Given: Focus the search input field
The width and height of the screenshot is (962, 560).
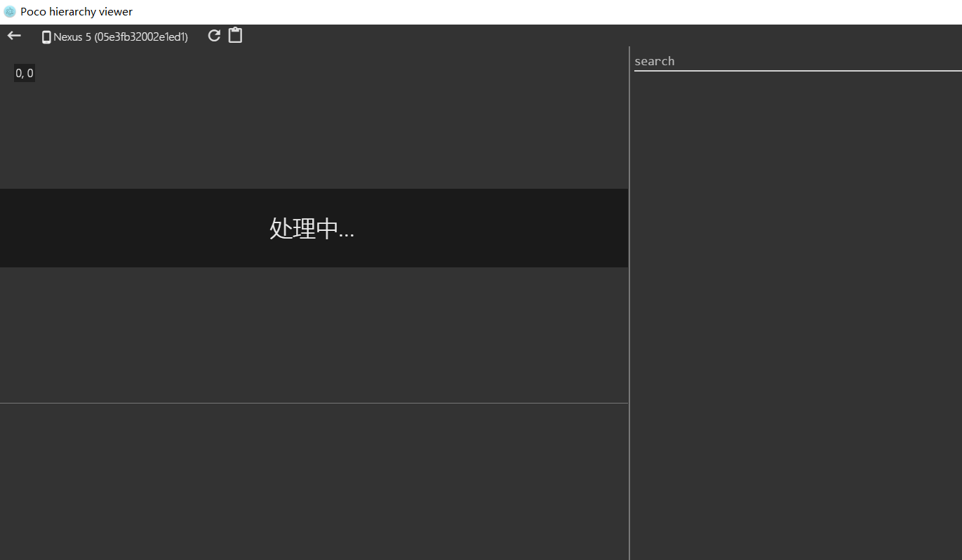Looking at the screenshot, I should (x=798, y=61).
